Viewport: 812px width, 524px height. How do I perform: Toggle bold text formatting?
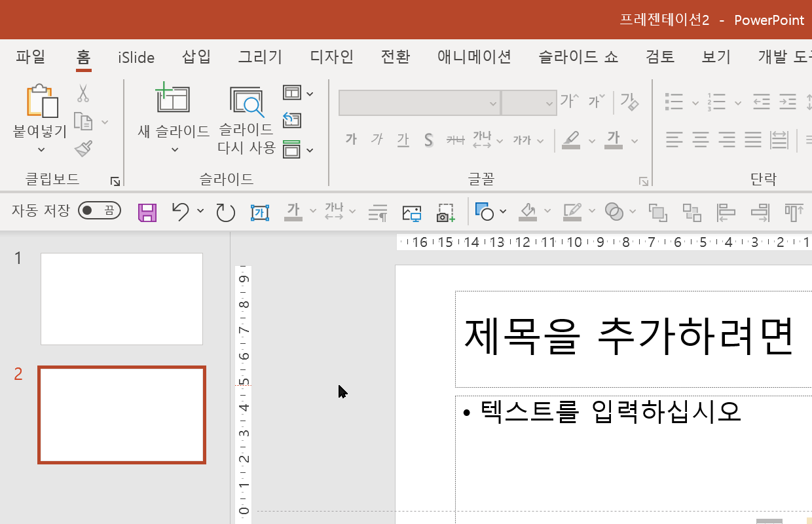click(351, 139)
